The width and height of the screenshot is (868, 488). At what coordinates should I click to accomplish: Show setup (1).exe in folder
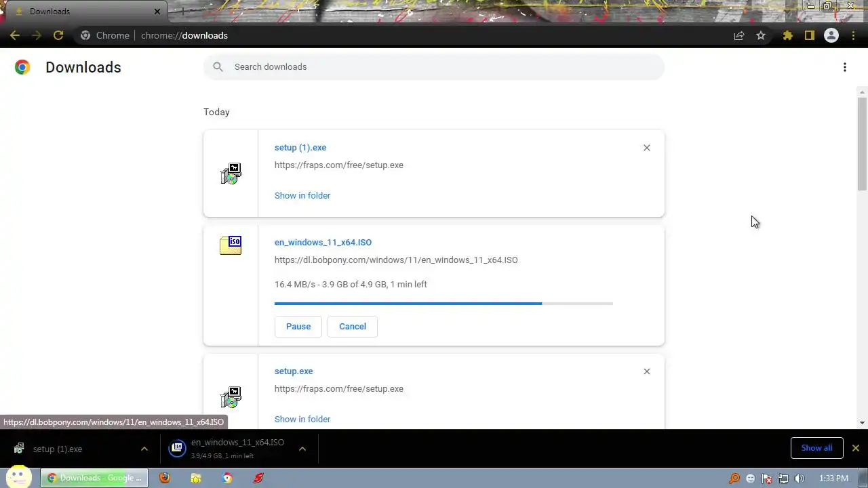point(302,195)
